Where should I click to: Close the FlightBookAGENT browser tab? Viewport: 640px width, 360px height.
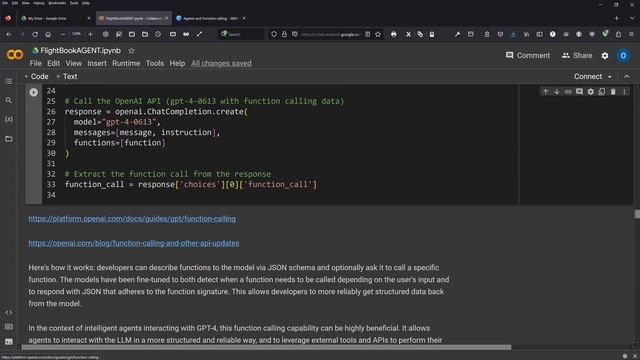point(167,18)
